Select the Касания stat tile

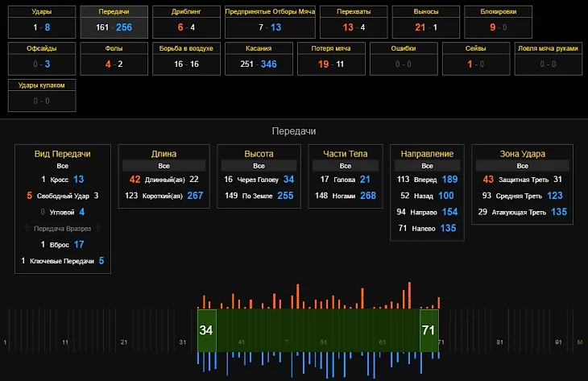(x=258, y=56)
